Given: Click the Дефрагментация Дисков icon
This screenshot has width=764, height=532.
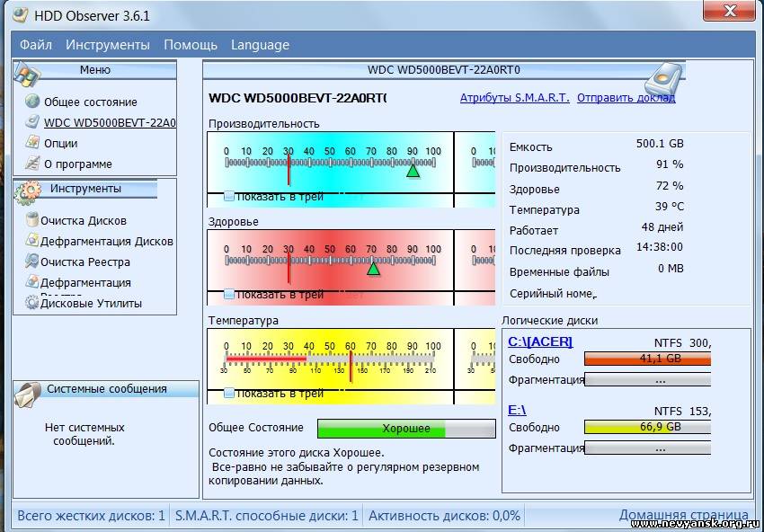Looking at the screenshot, I should coord(32,240).
